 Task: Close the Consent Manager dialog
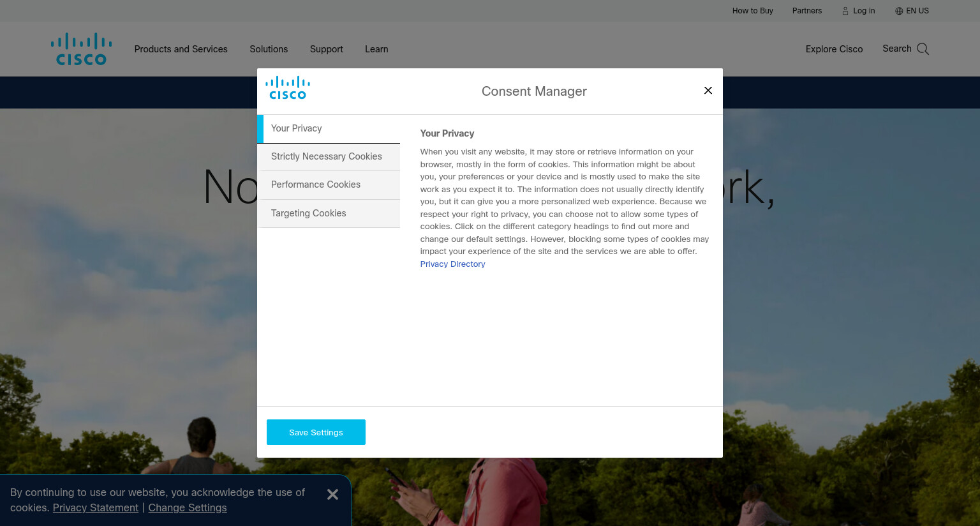[x=708, y=91]
